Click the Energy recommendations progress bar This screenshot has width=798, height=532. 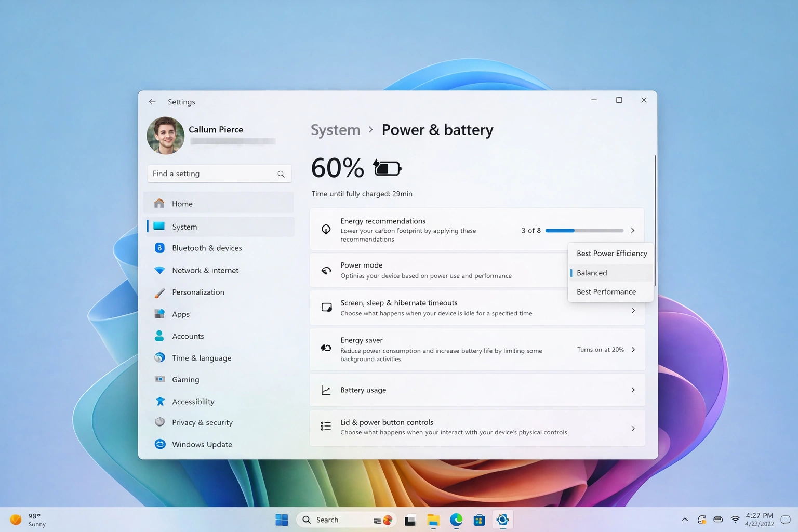click(584, 230)
